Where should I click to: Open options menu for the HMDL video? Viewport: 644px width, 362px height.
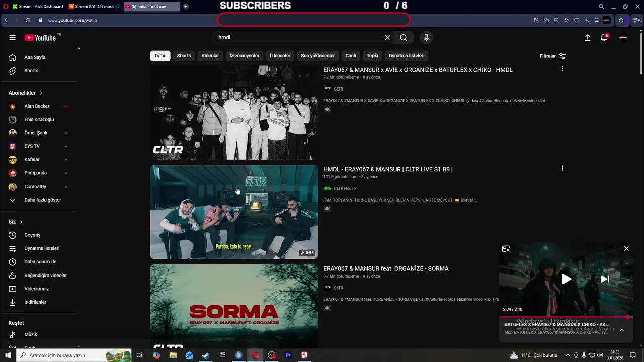562,69
